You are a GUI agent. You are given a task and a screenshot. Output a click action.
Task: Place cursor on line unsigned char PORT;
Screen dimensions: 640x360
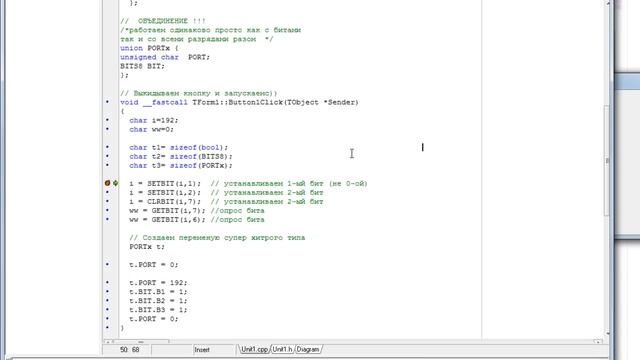165,57
